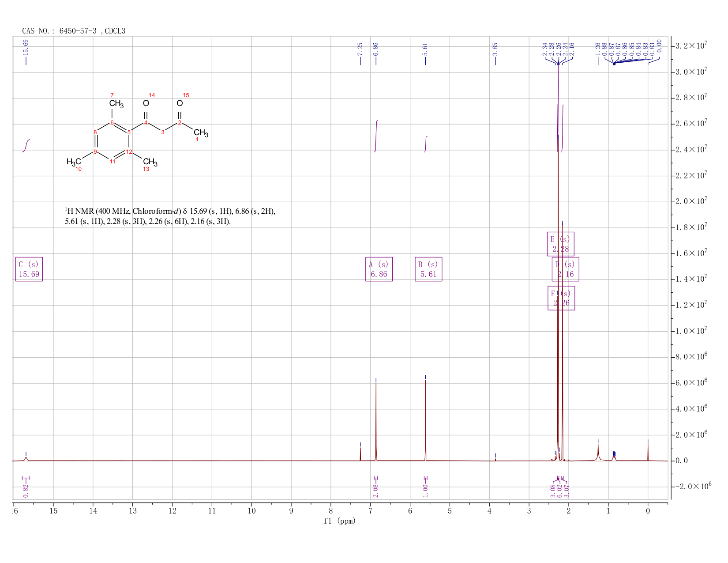Screen dimensions: 728x563
Task: Select the D (s) 2.16 multiplet box
Action: (566, 269)
